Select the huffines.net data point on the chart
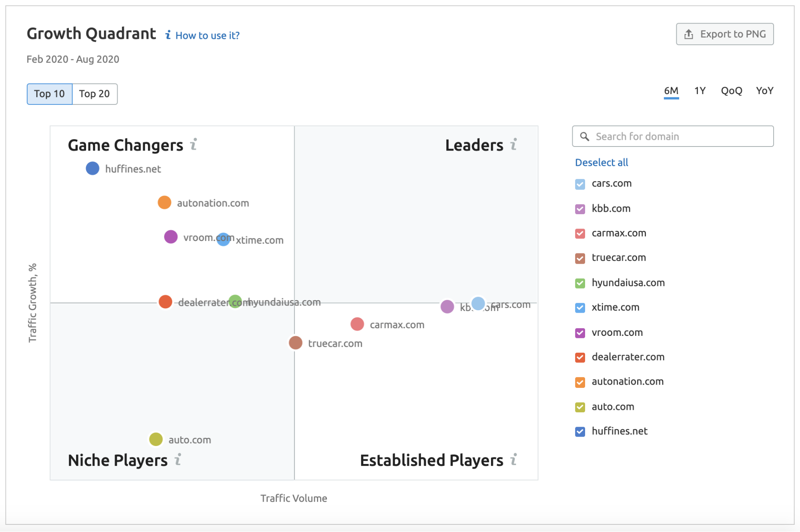 (x=92, y=168)
